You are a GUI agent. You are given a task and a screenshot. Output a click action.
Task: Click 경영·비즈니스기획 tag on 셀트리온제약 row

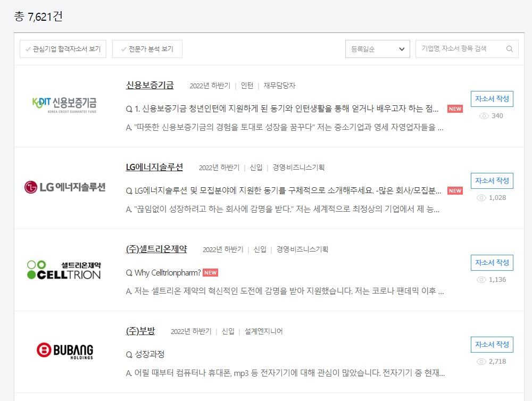coord(302,249)
